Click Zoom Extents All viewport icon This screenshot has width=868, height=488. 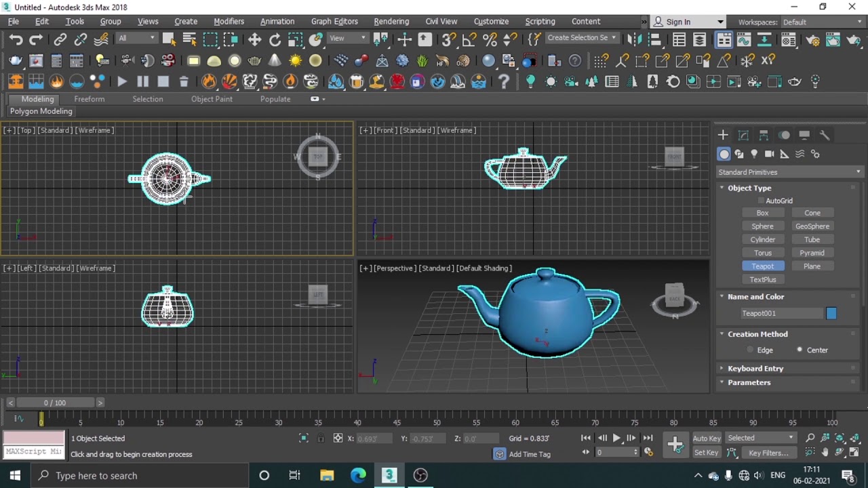pyautogui.click(x=856, y=438)
